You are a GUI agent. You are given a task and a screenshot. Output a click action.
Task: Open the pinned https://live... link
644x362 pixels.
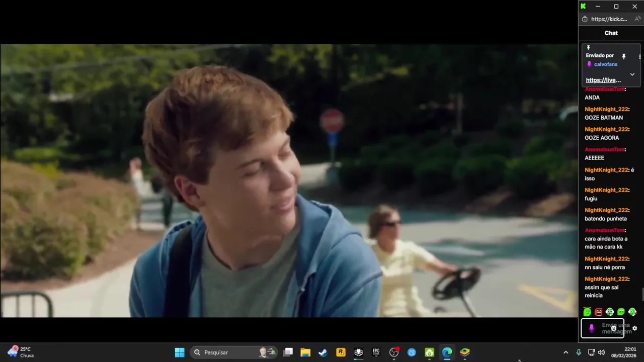coord(603,80)
